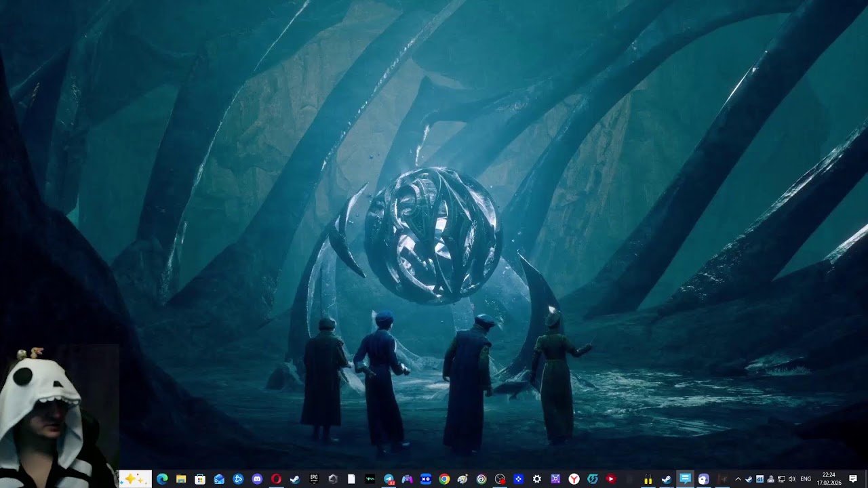
Task: Open the blue XO app icon
Action: point(426,479)
